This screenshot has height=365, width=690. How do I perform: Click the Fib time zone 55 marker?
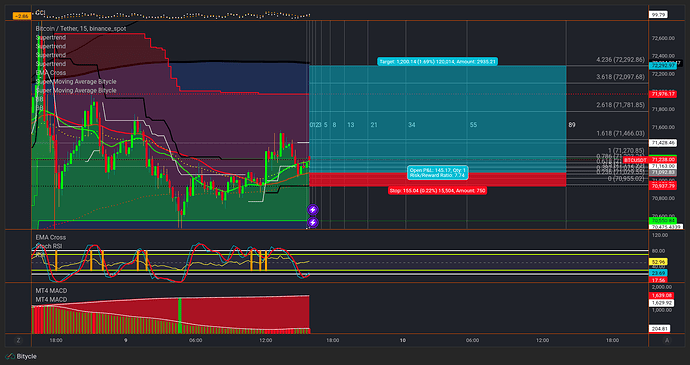[473, 125]
